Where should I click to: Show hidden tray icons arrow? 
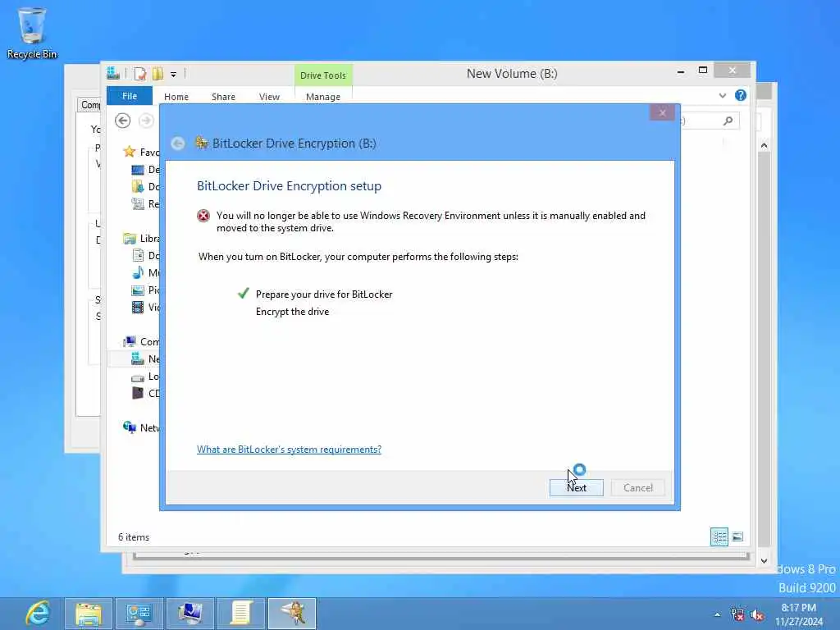coord(717,614)
